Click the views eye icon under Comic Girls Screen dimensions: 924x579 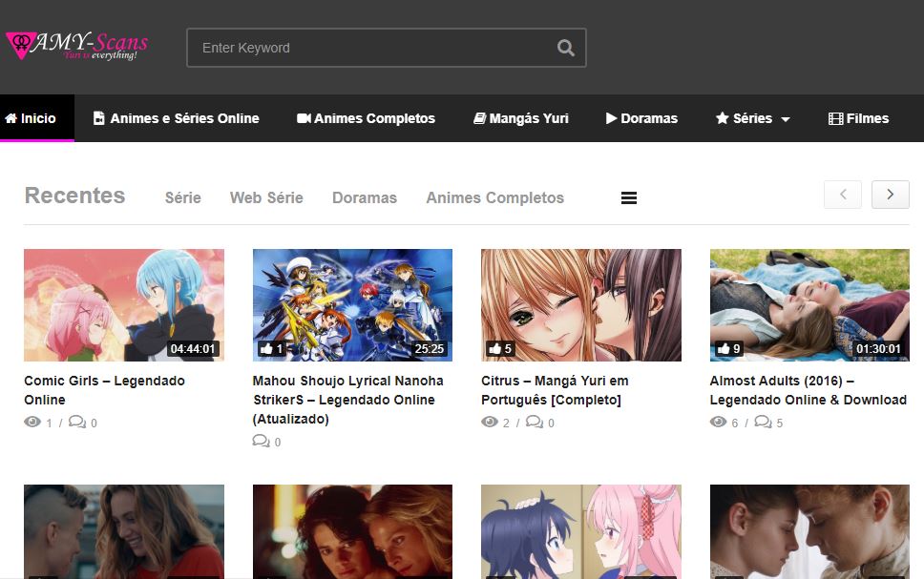coord(32,422)
